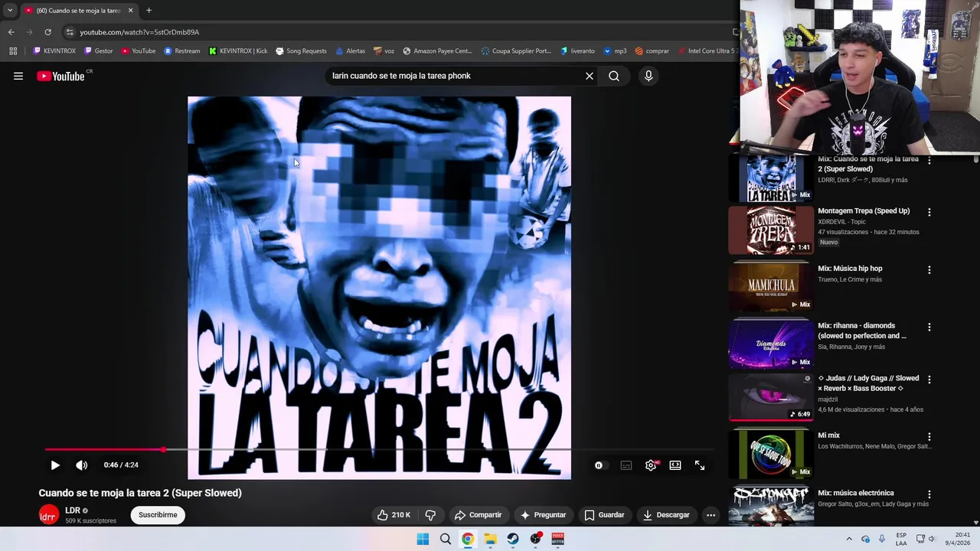Open Voicemeeter from taskbar
The image size is (980, 551).
click(557, 539)
